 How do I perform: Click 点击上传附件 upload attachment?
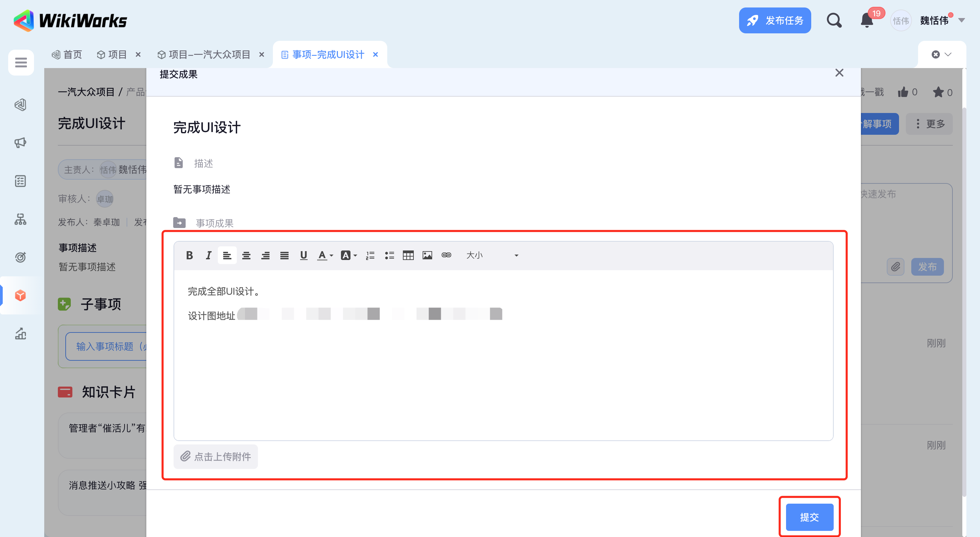coord(216,456)
